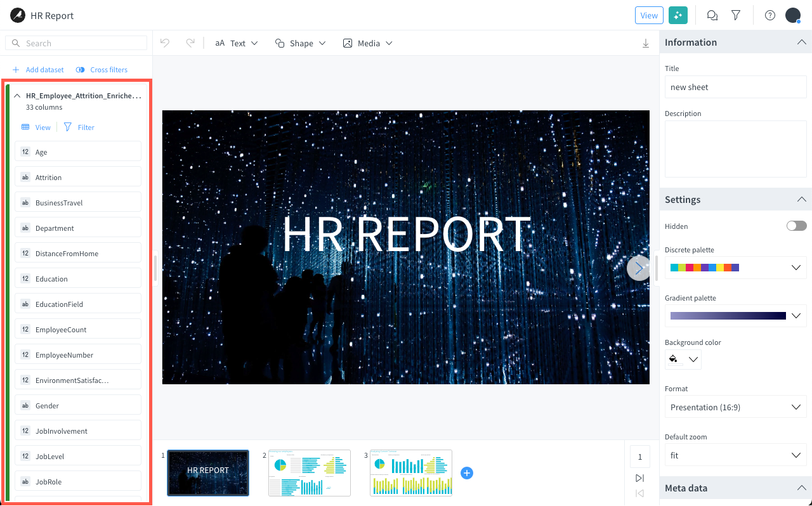Open the Media menu in the toolbar
Image resolution: width=812 pixels, height=506 pixels.
click(x=368, y=42)
